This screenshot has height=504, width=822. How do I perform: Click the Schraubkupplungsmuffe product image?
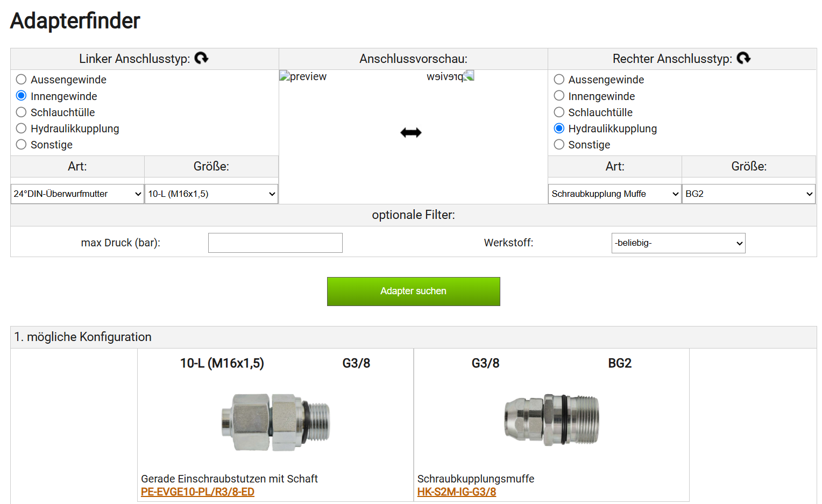point(551,420)
